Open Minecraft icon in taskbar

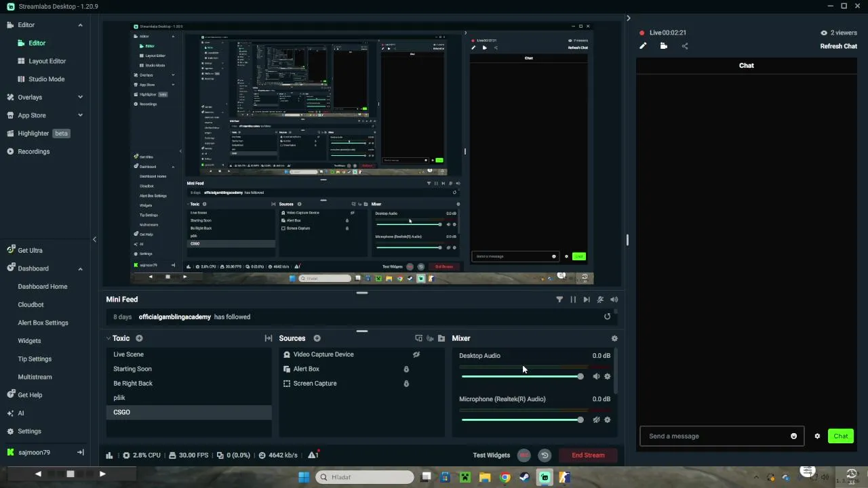tap(465, 477)
